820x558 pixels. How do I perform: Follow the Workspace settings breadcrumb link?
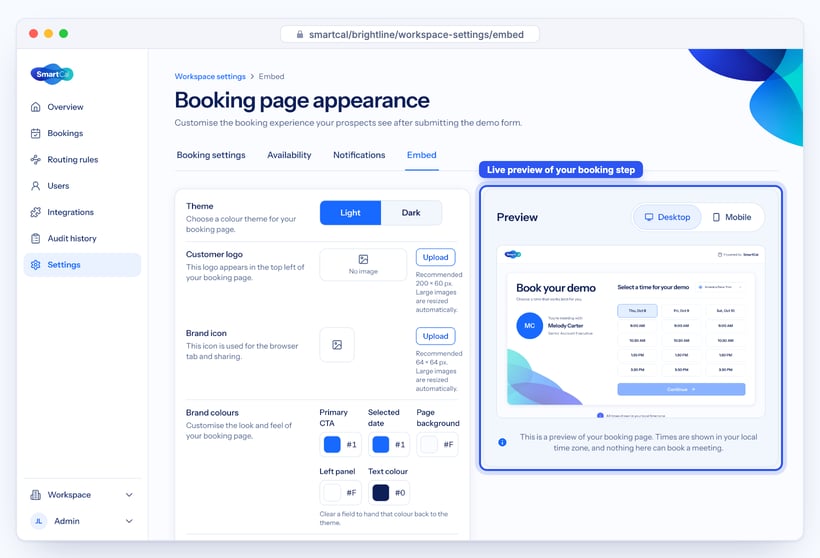[210, 76]
